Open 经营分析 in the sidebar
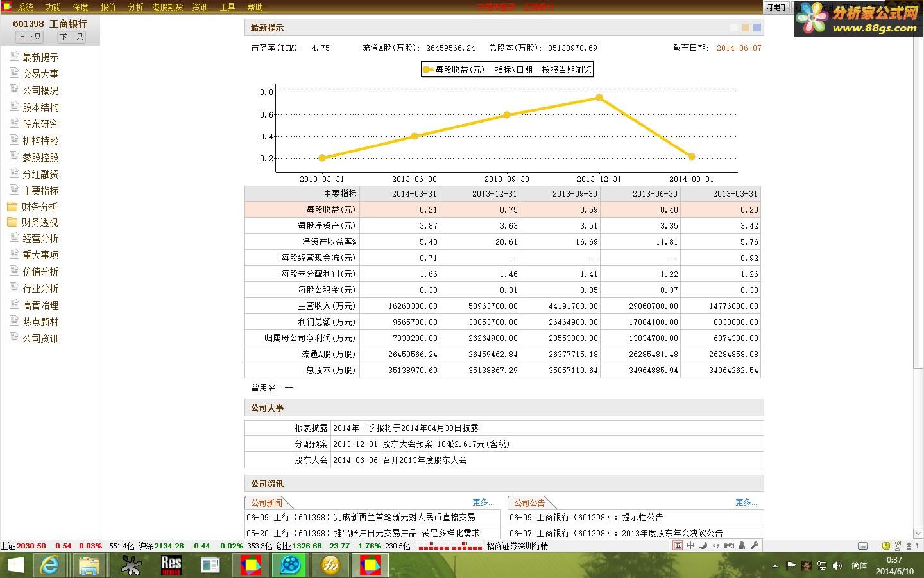Viewport: 924px width, 578px height. 40,238
